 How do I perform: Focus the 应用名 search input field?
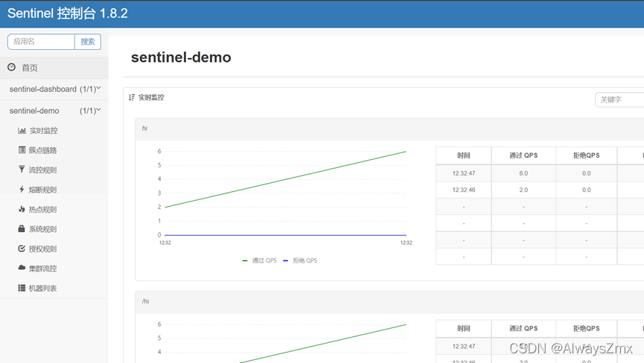tap(41, 42)
